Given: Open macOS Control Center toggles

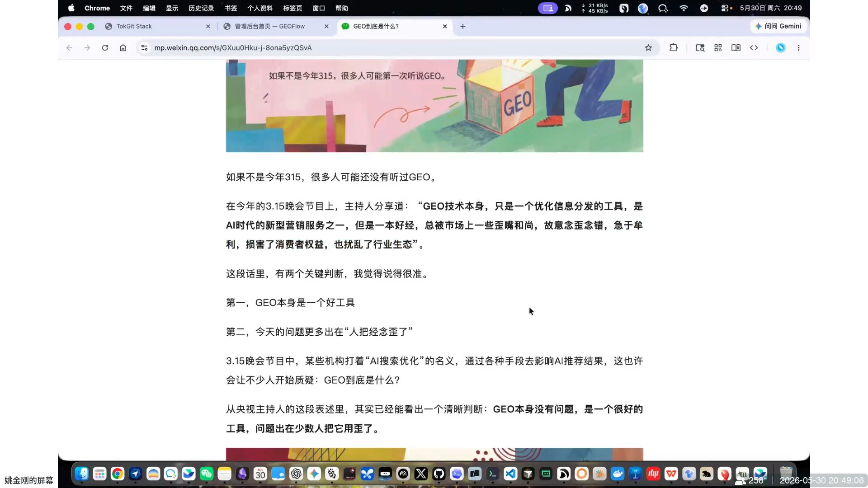Looking at the screenshot, I should [x=725, y=8].
